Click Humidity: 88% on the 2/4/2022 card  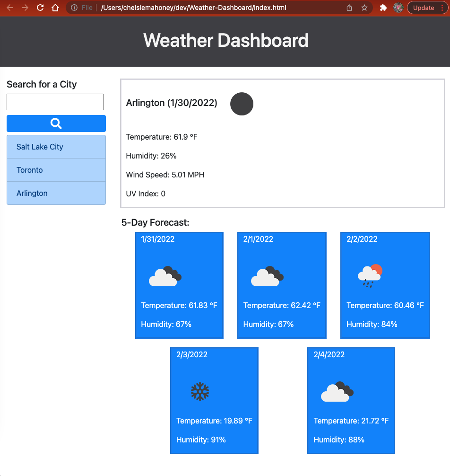click(339, 440)
